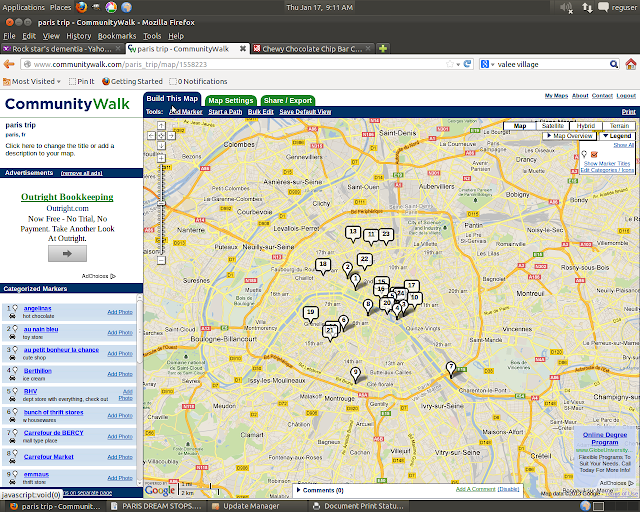Pan the map down with the arrow button

161,146
